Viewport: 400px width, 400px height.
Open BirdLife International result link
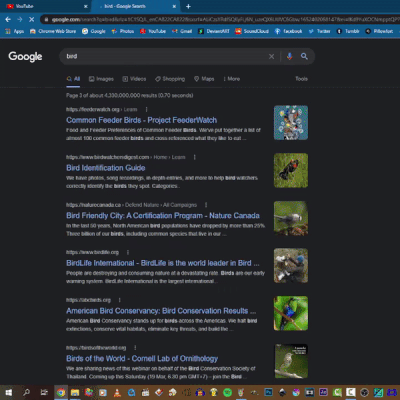tap(163, 263)
